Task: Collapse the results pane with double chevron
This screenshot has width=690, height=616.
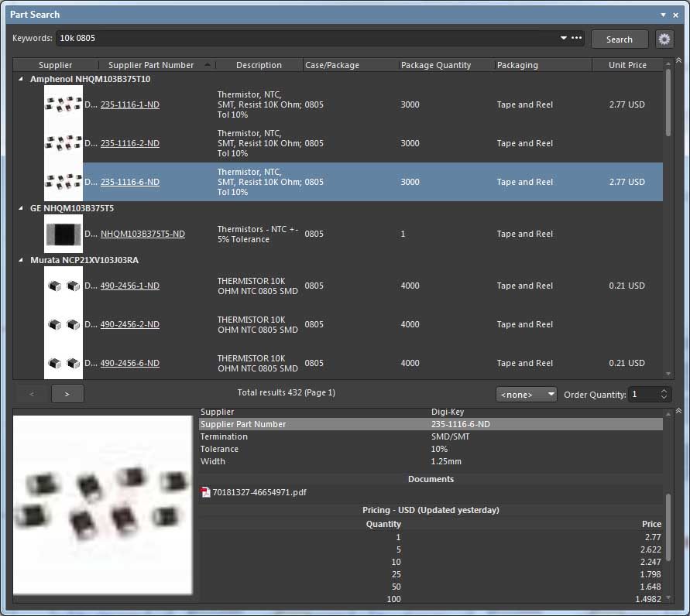Action: (x=679, y=60)
